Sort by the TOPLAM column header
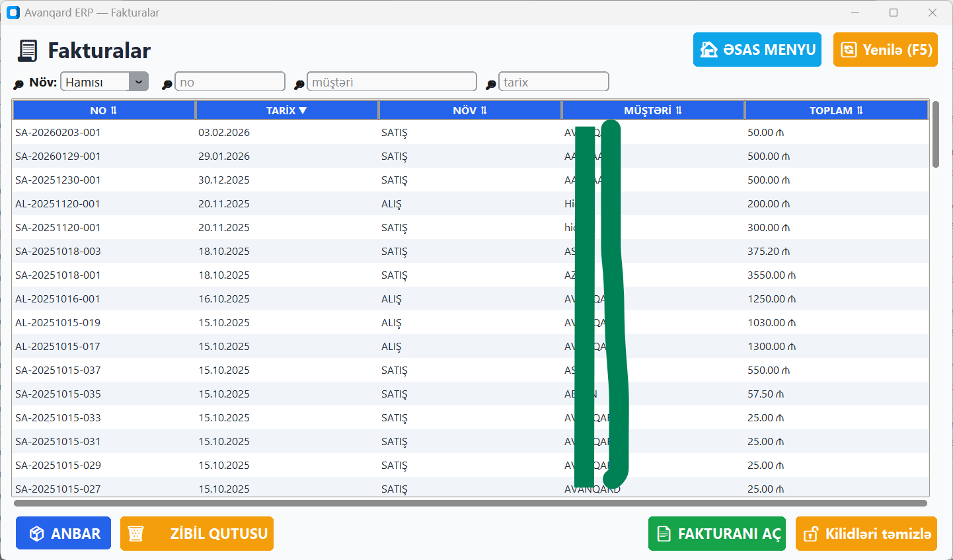This screenshot has width=953, height=560. (x=836, y=110)
